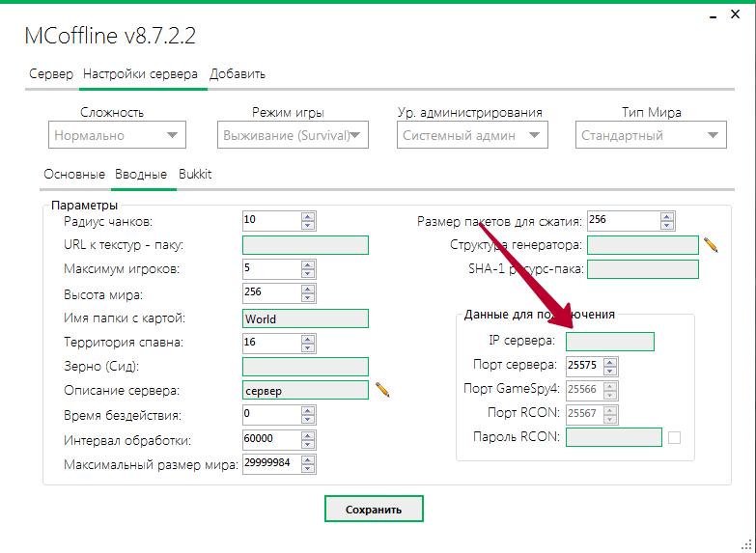The image size is (756, 553).
Task: Increase Высота мира with up arrow
Action: [x=308, y=289]
